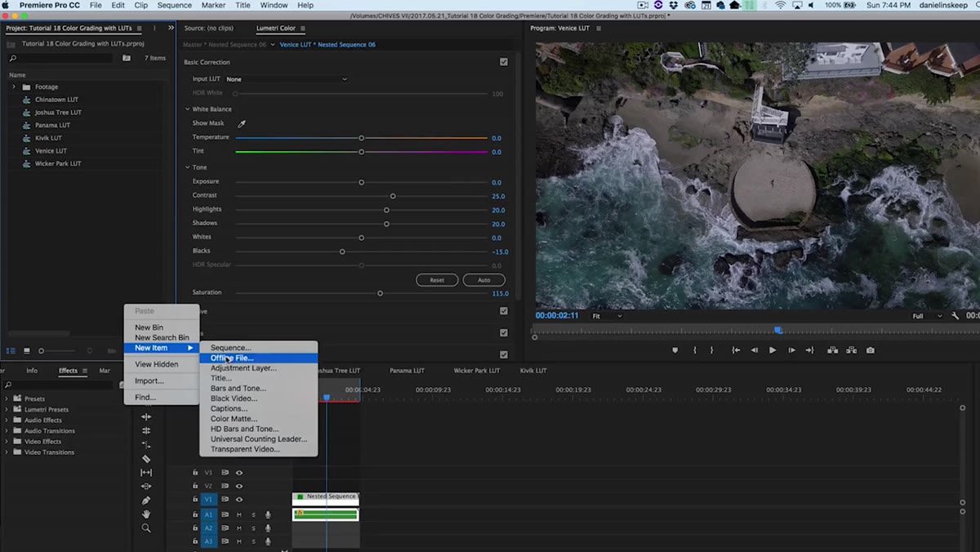Select the Rolling Edit tool in toolbar
The image size is (980, 552).
[146, 430]
